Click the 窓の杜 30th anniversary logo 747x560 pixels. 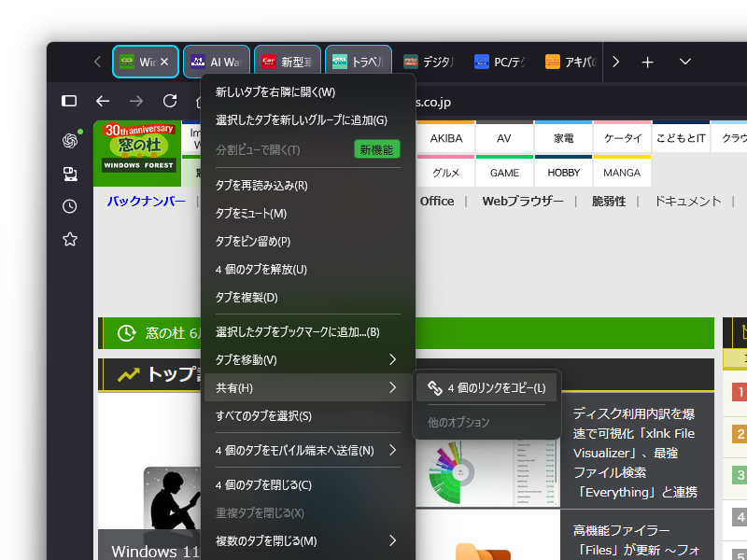coord(137,153)
